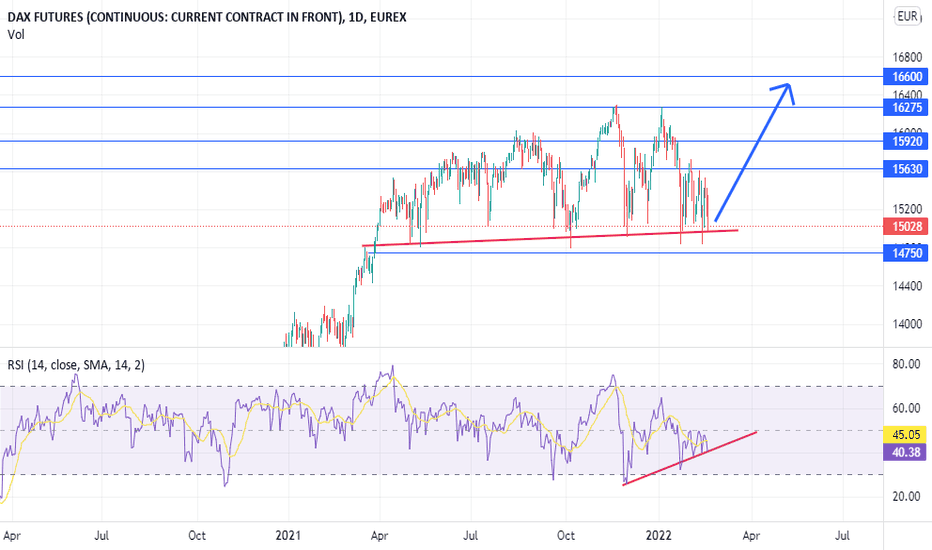
Task: Click the 15200 price axis label
Action: click(907, 209)
